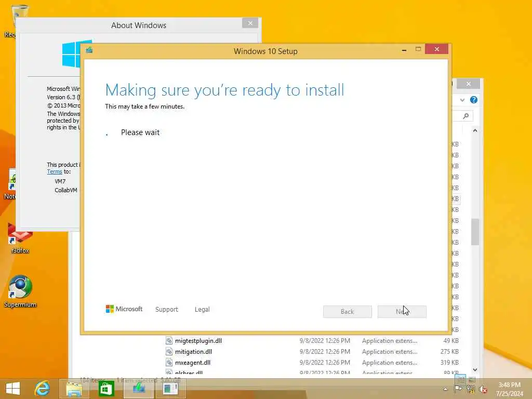Click the mxeagent.dll file icon
532x399 pixels.
click(169, 362)
